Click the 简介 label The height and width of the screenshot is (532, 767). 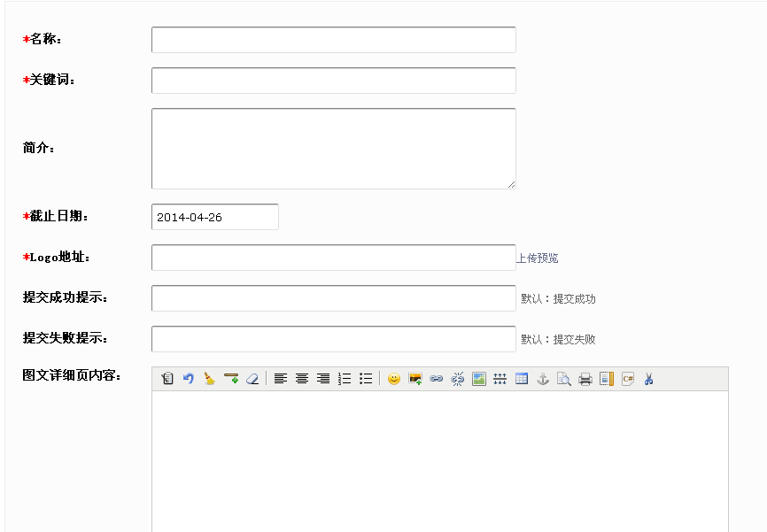click(39, 147)
